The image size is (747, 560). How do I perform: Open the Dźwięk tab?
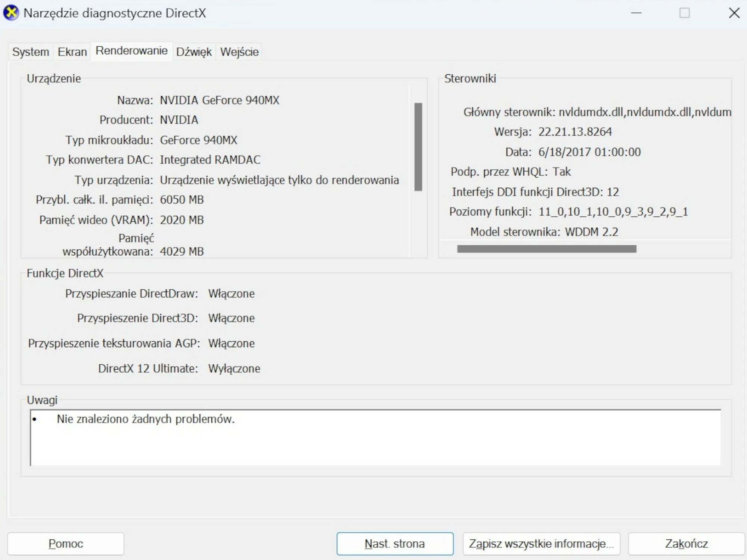point(193,52)
